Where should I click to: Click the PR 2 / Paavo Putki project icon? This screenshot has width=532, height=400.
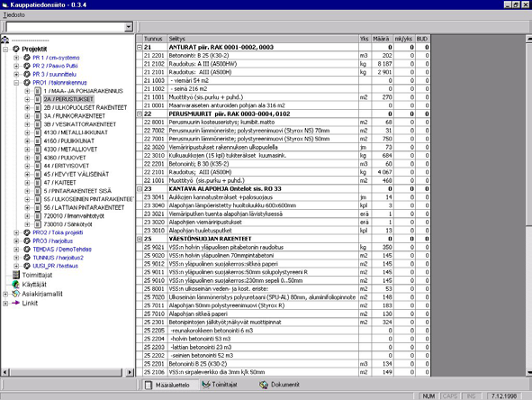click(27, 66)
